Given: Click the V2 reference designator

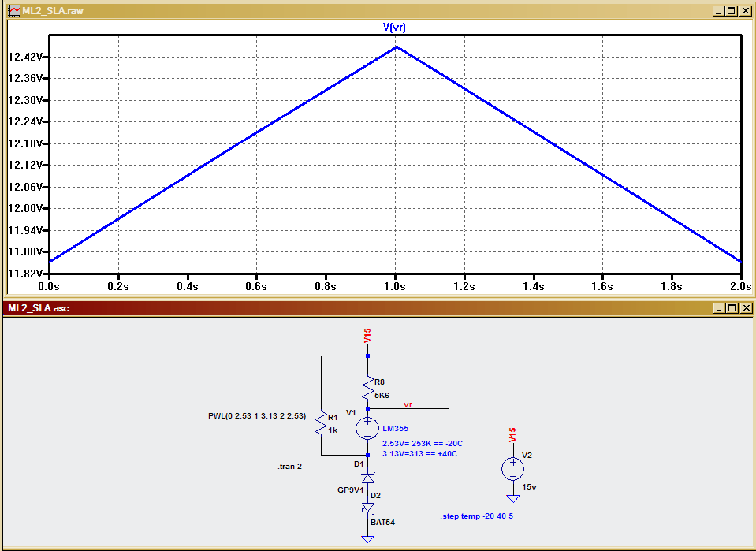Looking at the screenshot, I should pyautogui.click(x=527, y=456).
